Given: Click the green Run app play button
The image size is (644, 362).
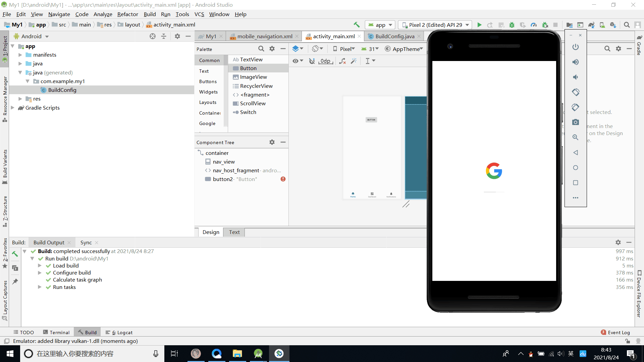Looking at the screenshot, I should point(479,25).
